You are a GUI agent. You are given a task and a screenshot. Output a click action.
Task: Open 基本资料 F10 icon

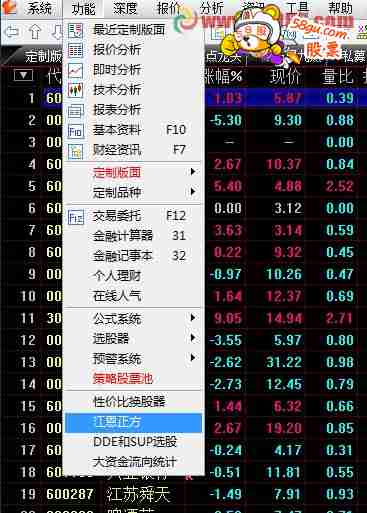[75, 130]
